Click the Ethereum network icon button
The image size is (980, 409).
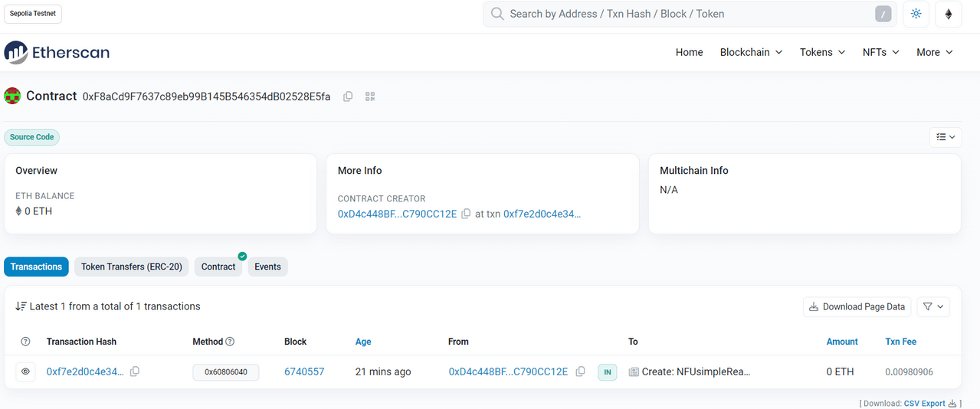coord(948,14)
